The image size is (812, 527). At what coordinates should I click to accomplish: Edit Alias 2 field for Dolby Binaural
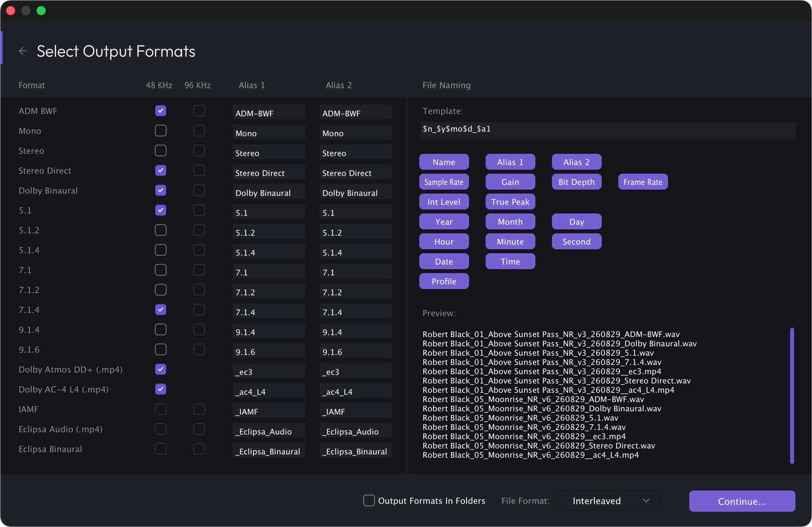pos(356,192)
